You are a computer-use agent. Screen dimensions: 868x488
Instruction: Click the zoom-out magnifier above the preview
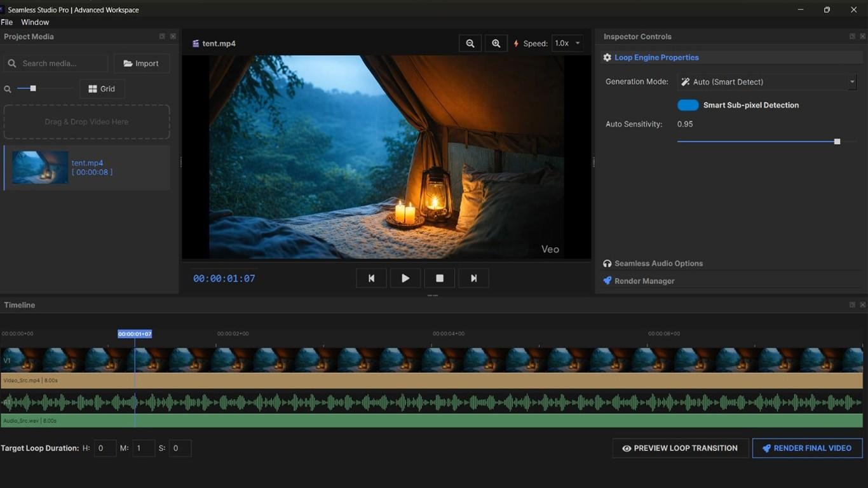(470, 43)
